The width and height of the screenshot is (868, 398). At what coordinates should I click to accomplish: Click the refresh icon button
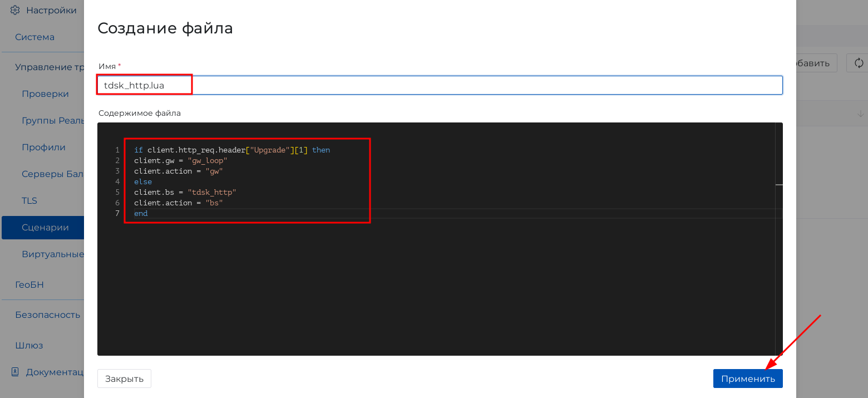[x=858, y=63]
